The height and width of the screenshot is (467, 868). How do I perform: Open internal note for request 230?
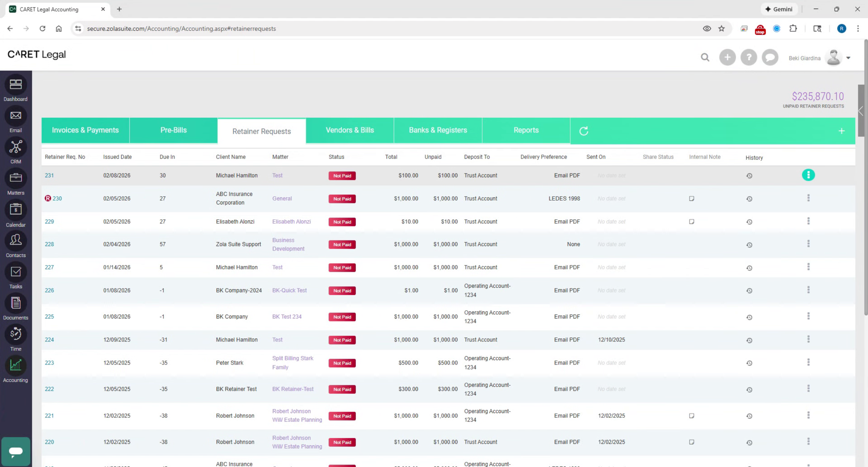click(x=692, y=198)
